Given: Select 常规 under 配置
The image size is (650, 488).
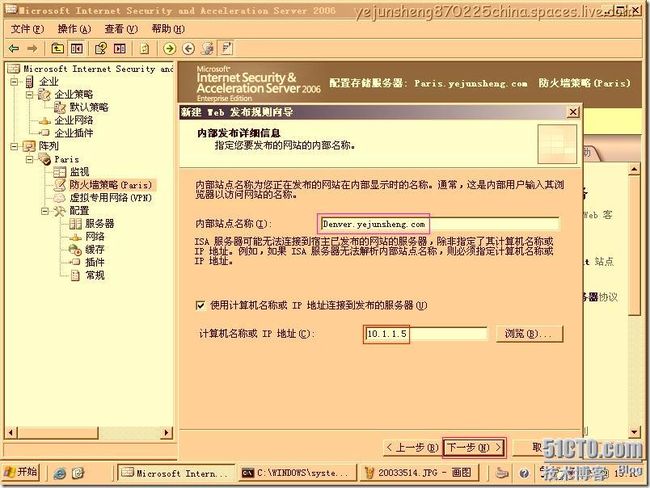Looking at the screenshot, I should (95, 275).
